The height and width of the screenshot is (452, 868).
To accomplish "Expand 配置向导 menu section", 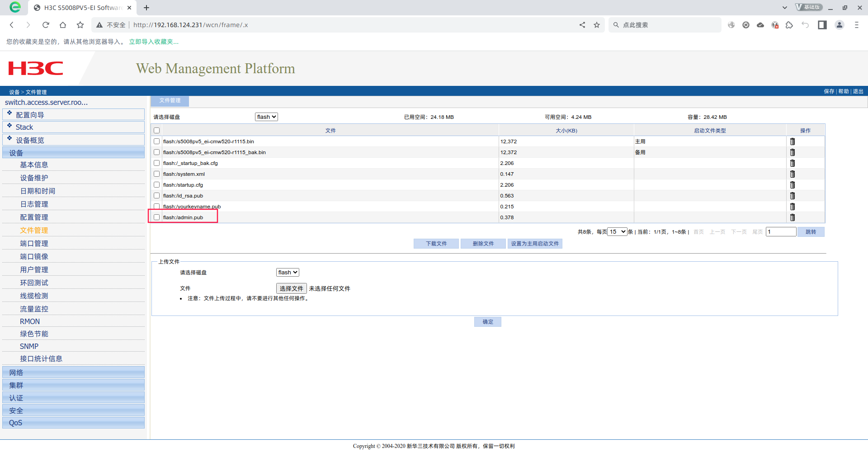I will coord(74,115).
